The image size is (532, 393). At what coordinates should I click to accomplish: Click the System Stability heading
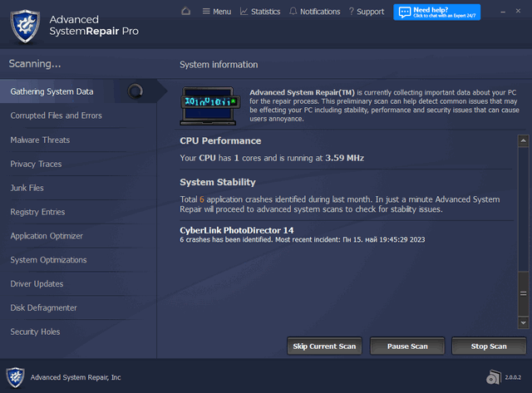coord(218,183)
